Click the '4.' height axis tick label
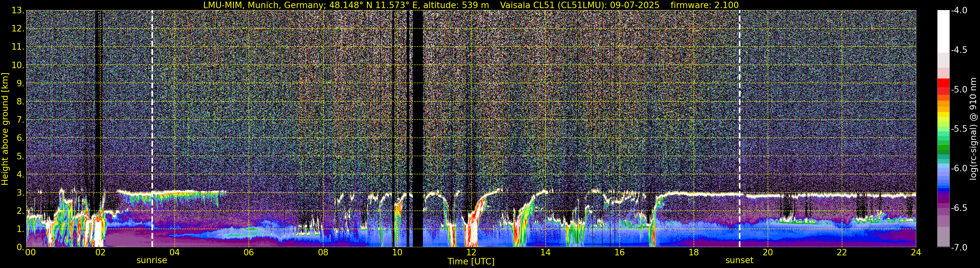 (x=20, y=175)
